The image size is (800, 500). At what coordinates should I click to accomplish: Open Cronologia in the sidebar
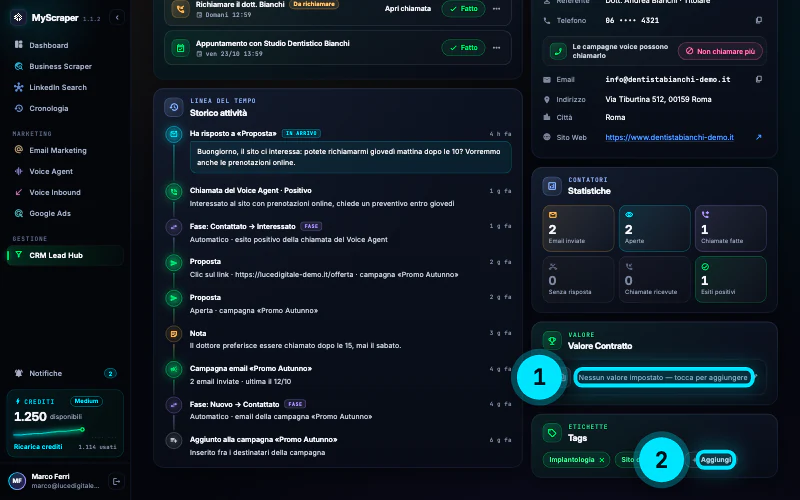pyautogui.click(x=48, y=108)
